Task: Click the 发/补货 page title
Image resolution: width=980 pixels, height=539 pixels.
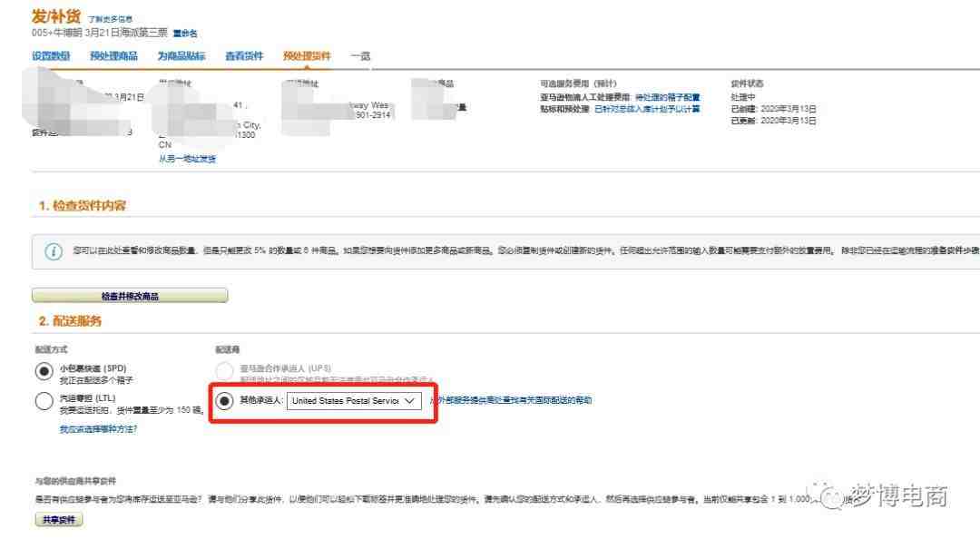Action: point(56,17)
